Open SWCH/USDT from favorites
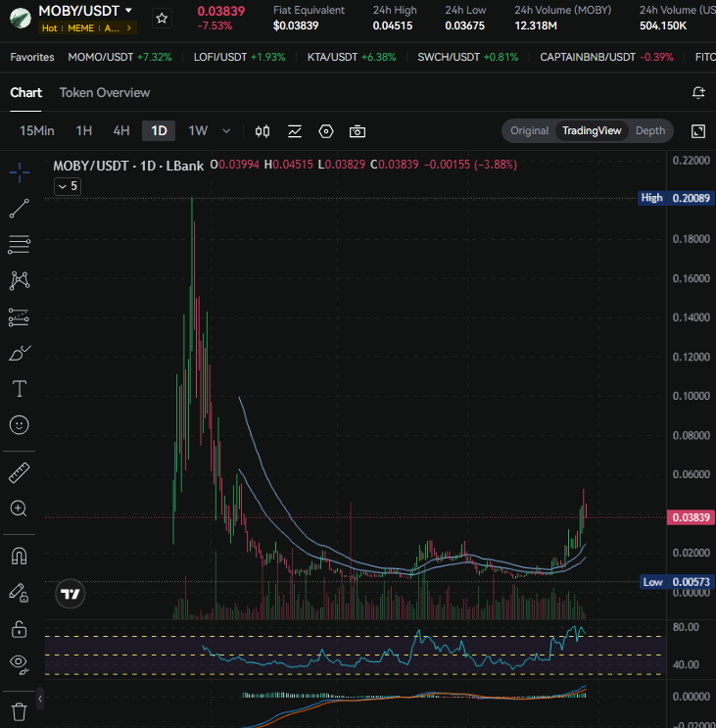Screen dimensions: 716x728 click(468, 57)
